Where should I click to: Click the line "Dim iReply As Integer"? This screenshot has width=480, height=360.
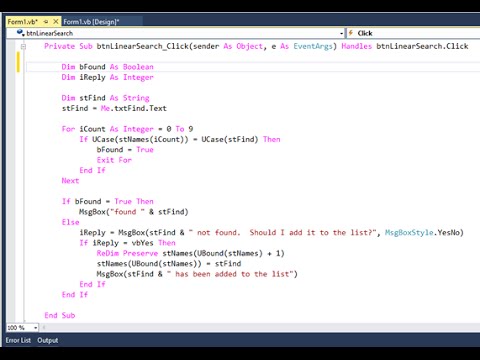pos(108,77)
